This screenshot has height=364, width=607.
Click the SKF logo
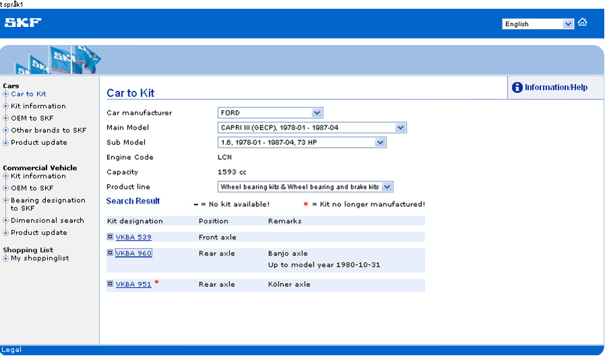(x=23, y=22)
